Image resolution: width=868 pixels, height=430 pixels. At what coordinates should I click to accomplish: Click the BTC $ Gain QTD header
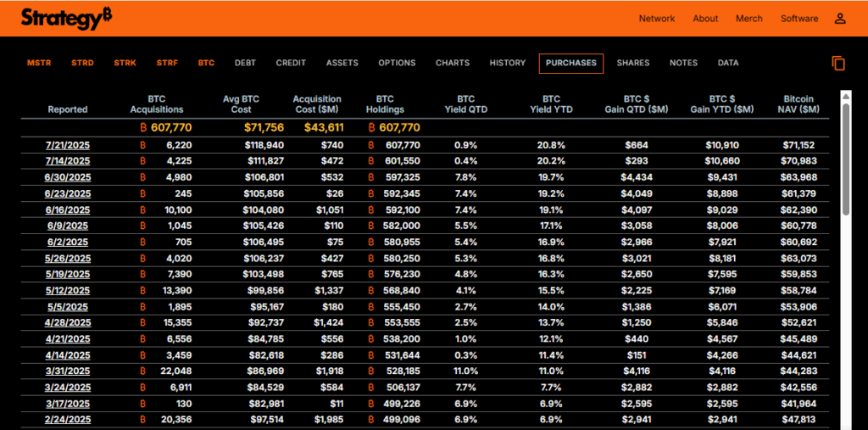pyautogui.click(x=637, y=104)
